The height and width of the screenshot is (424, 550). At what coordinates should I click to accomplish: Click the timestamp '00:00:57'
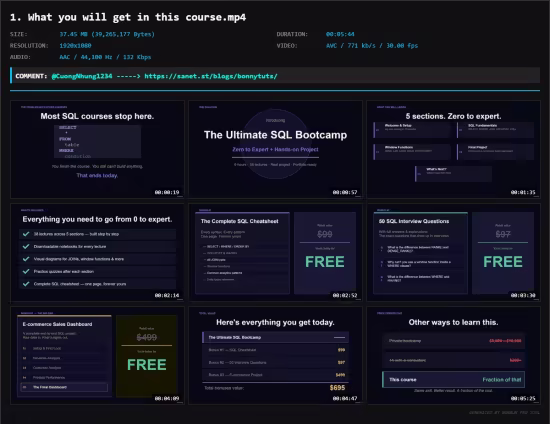pos(345,192)
